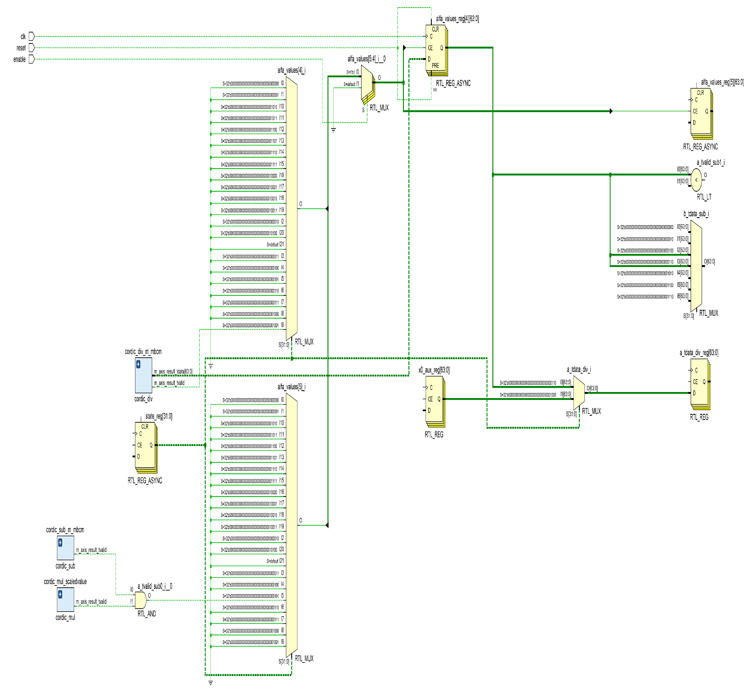Expand the cordic_div block plus icon

tap(138, 364)
